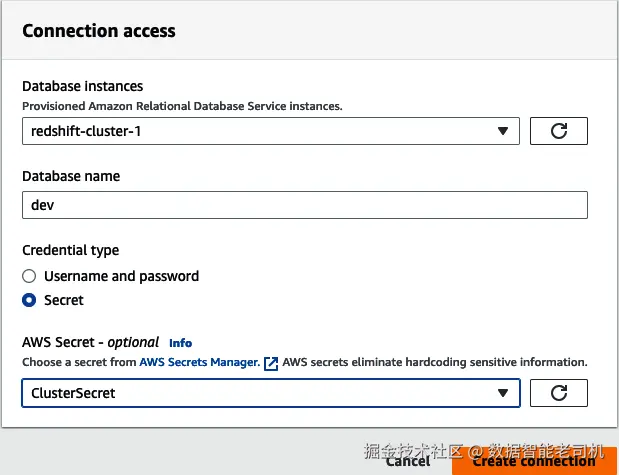Image resolution: width=619 pixels, height=475 pixels.
Task: Click the ClusterSecret text in the secret box
Action: (x=74, y=393)
